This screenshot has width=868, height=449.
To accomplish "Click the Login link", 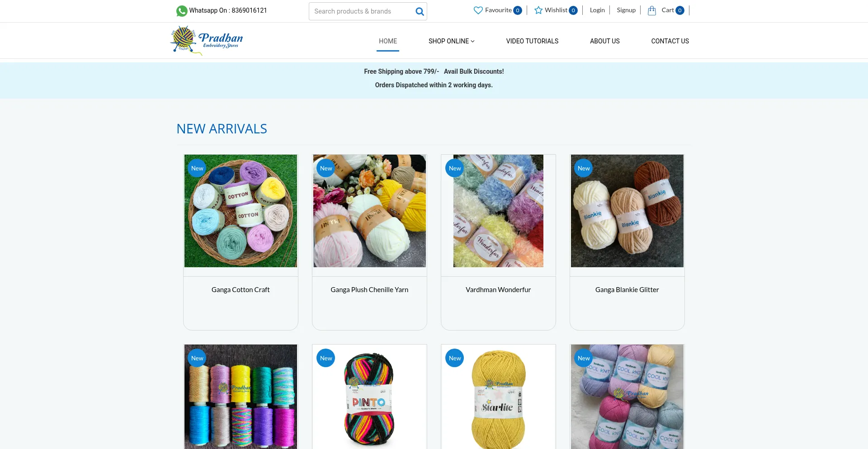I will click(x=597, y=10).
